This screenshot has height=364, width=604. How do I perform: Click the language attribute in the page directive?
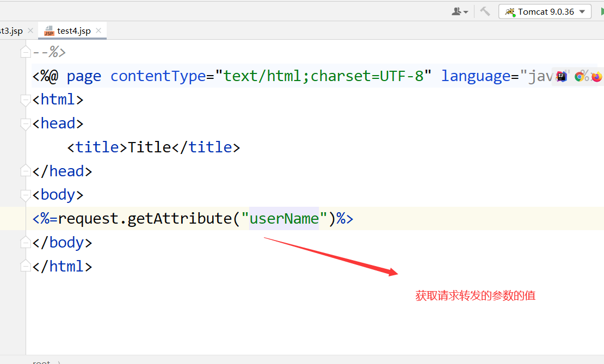pos(476,76)
